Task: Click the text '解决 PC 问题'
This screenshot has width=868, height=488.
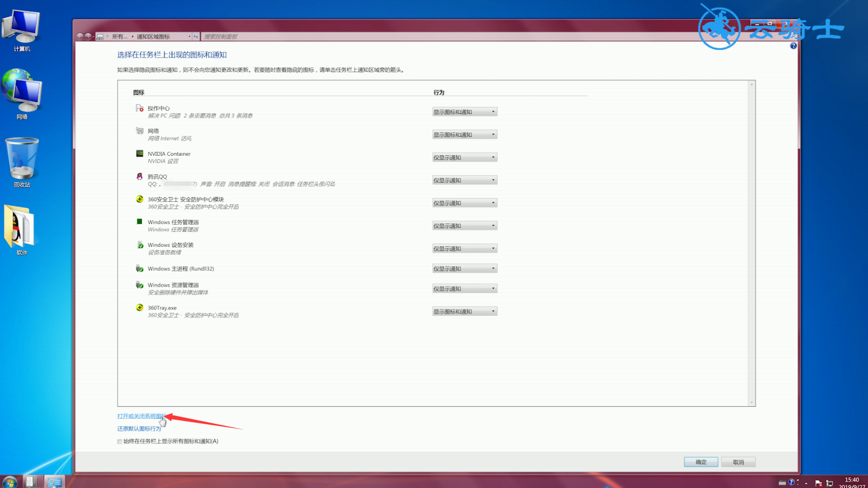Action: (x=164, y=116)
